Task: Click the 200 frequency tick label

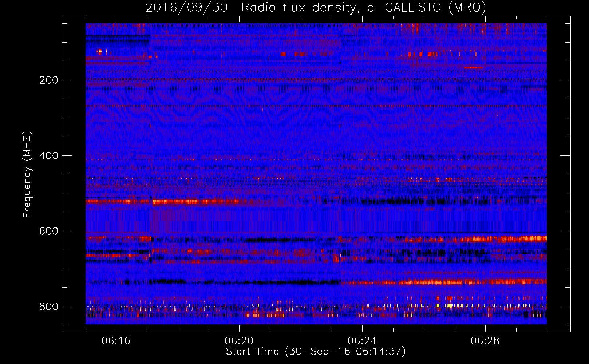Action: (x=49, y=80)
